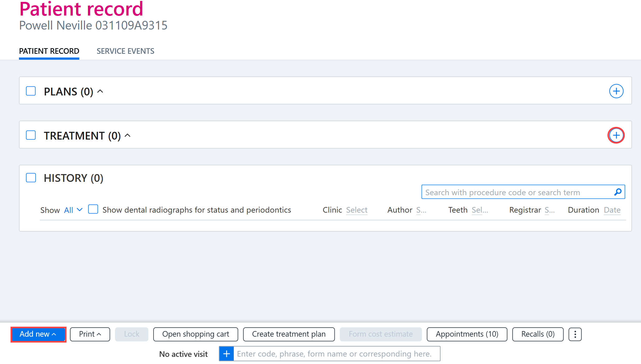Enable show dental radiographs for status checkbox

93,209
